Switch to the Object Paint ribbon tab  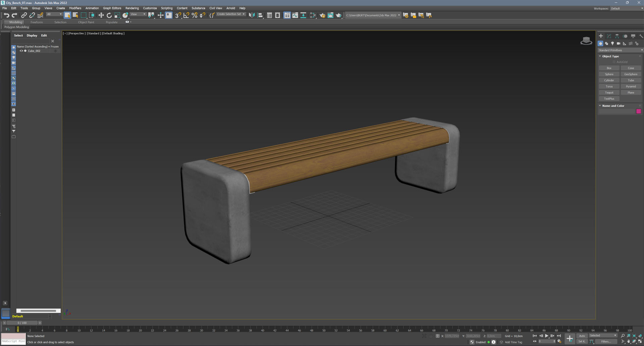[86, 22]
